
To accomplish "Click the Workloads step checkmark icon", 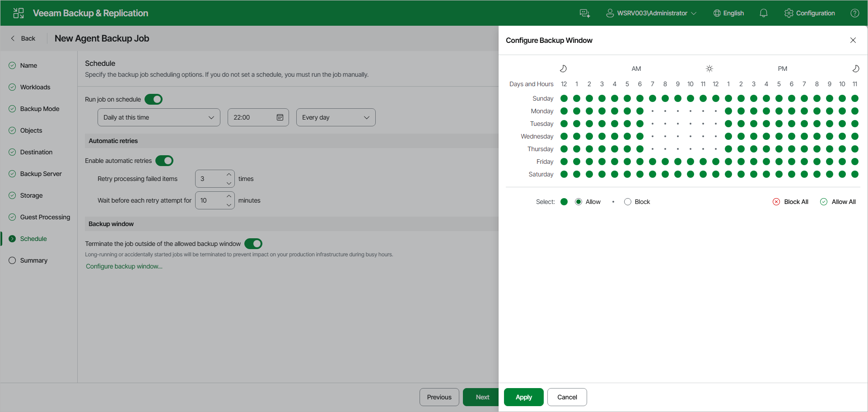I will pos(12,87).
